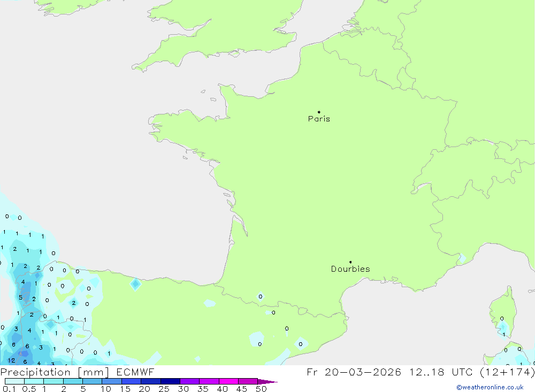Click the 'Fr 20-03-2026' forecast date
This screenshot has height=392, width=535.
[354, 372]
